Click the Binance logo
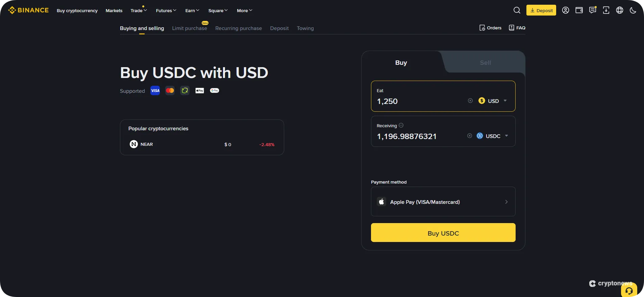 [28, 10]
